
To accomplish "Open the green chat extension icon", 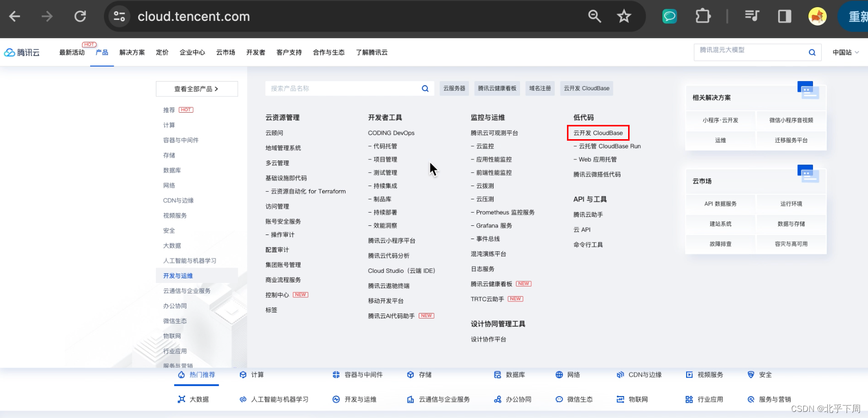I will pos(669,16).
